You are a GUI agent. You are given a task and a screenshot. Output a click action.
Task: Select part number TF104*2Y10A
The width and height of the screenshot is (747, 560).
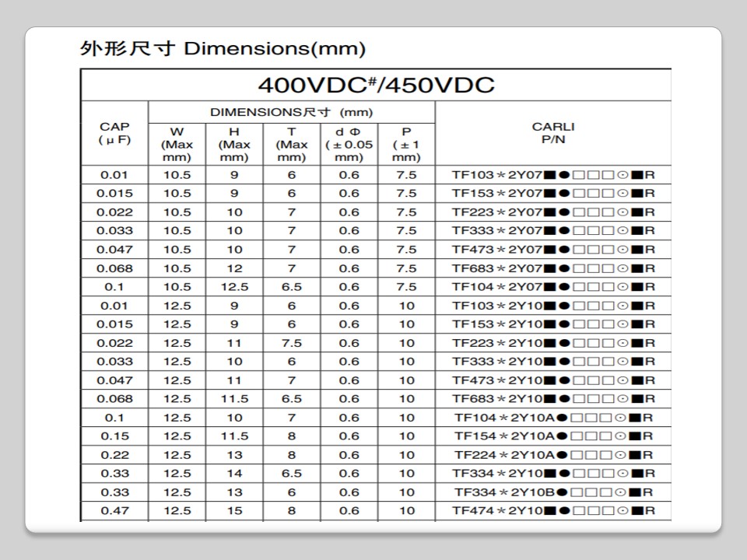pyautogui.click(x=553, y=418)
